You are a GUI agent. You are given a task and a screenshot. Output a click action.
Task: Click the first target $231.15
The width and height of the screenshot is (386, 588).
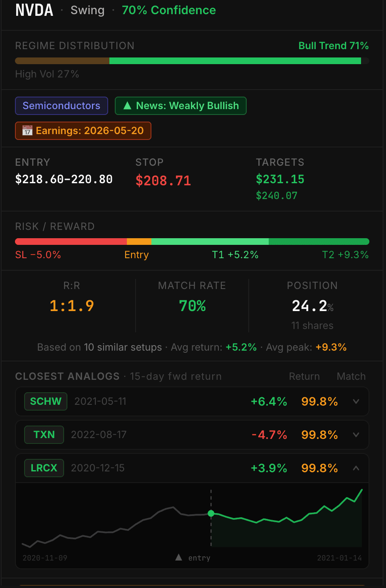280,179
